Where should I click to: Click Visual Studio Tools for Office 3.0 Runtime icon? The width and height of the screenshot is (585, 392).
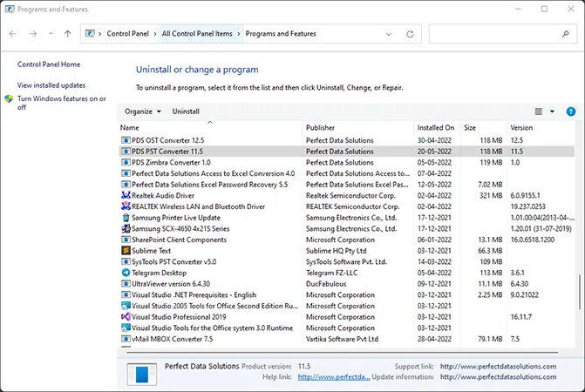pyautogui.click(x=126, y=328)
